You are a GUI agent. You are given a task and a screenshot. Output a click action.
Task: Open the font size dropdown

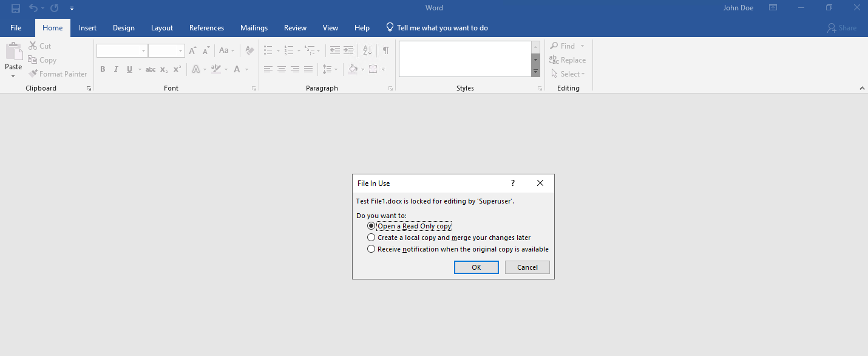coord(180,51)
